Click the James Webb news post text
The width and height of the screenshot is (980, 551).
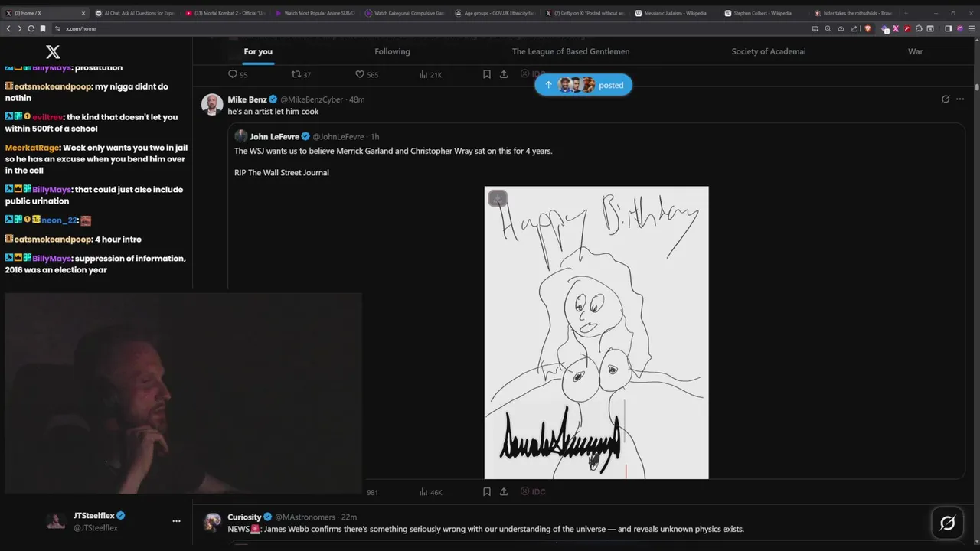click(485, 529)
